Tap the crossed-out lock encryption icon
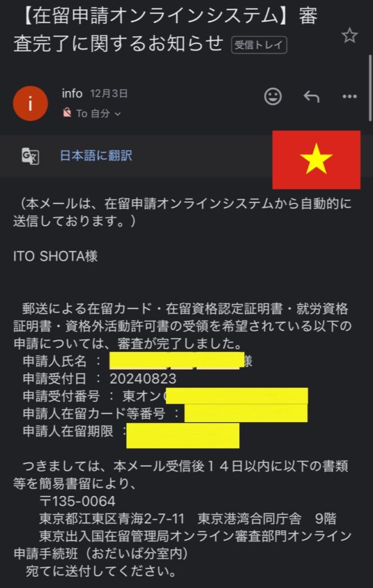Screen dimensions: 373x588 [x=67, y=113]
